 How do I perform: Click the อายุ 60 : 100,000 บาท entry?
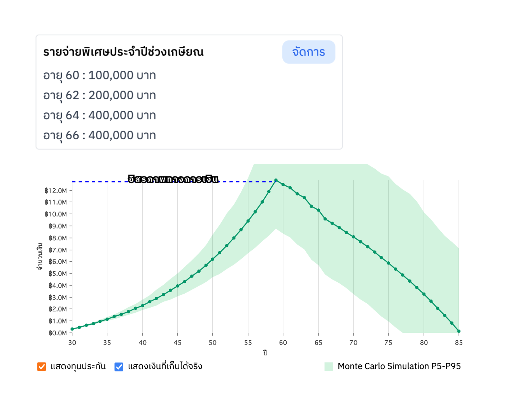100,75
